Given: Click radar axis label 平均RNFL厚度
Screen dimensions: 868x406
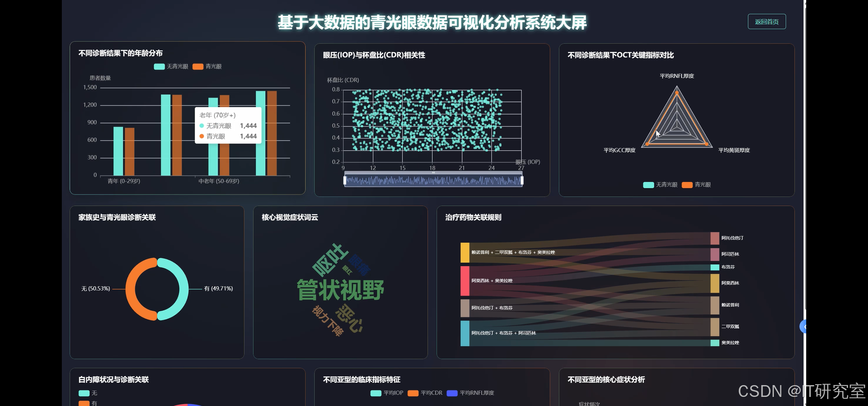Looking at the screenshot, I should [x=677, y=76].
